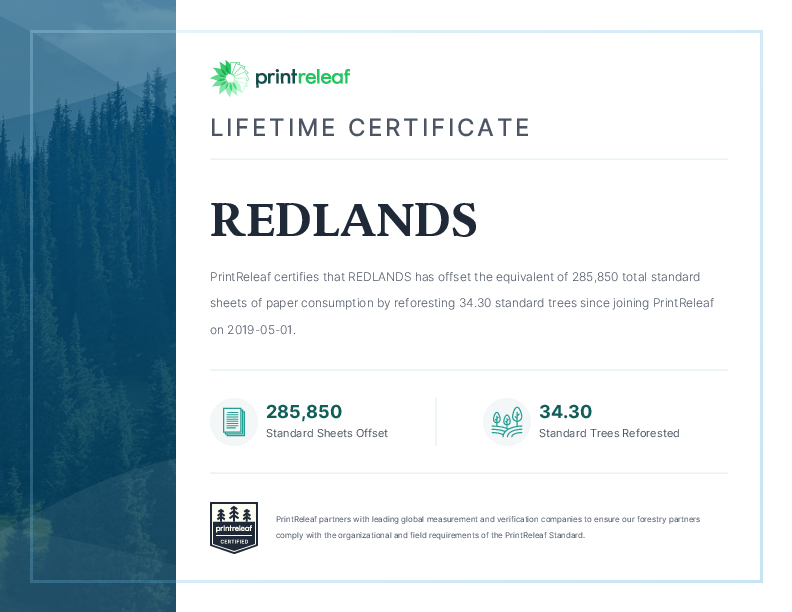
Task: Click the reforested trees icon
Action: tap(506, 421)
